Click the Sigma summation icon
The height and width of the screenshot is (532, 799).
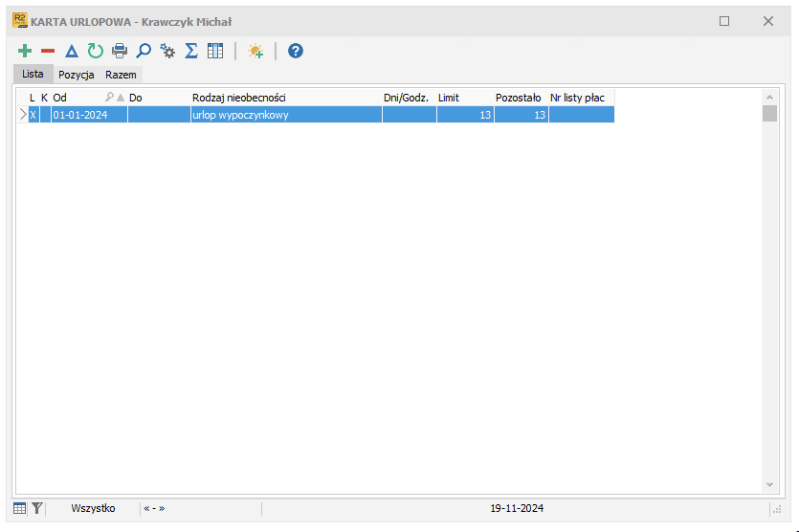(191, 51)
